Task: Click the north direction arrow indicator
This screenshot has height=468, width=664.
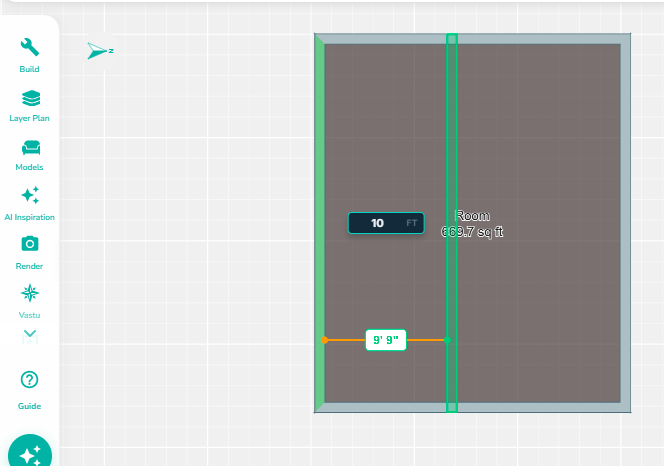Action: pyautogui.click(x=100, y=51)
